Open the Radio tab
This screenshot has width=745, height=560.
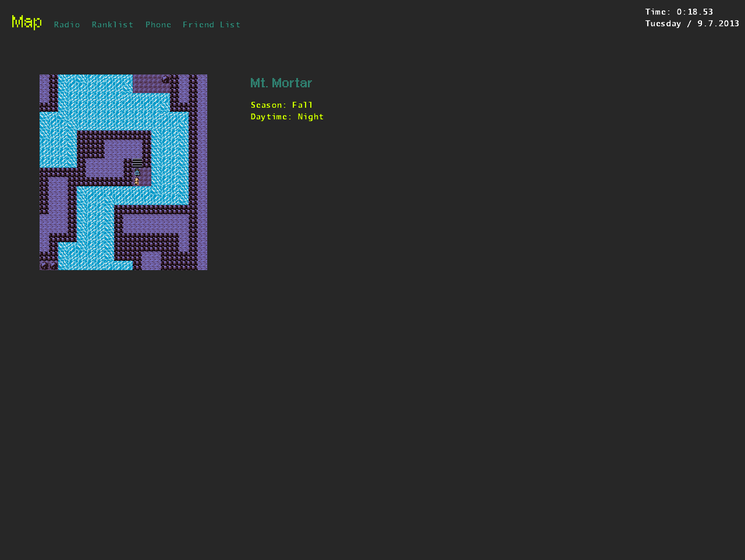click(67, 24)
